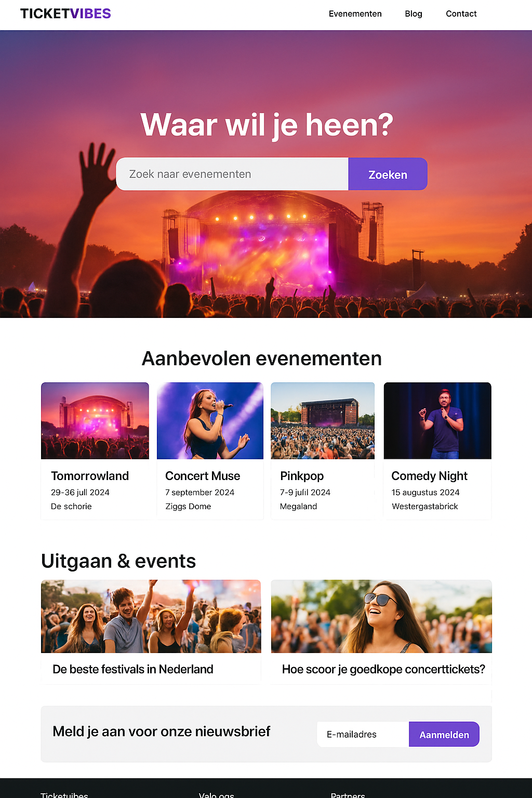Click the purple Zoeken button
532x798 pixels.
coord(388,174)
